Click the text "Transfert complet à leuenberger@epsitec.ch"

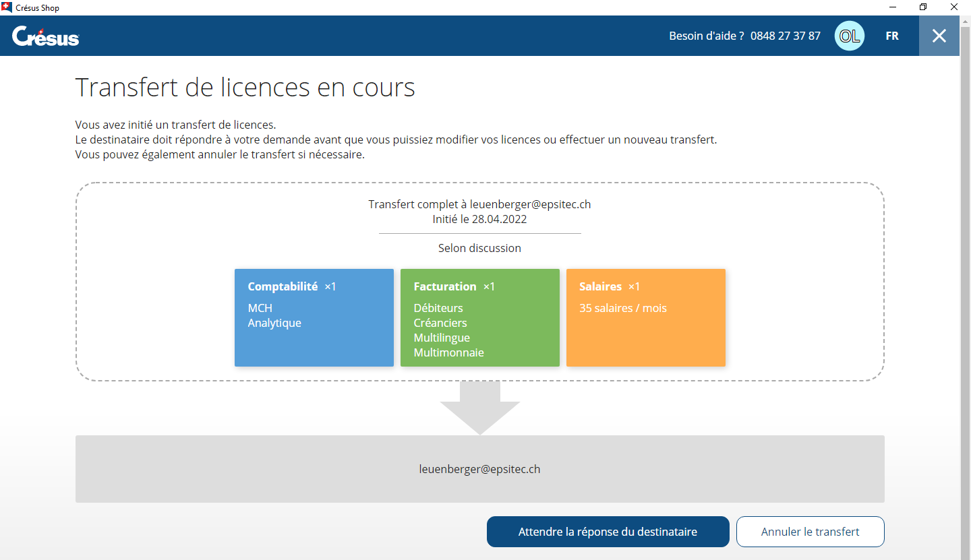coord(480,204)
